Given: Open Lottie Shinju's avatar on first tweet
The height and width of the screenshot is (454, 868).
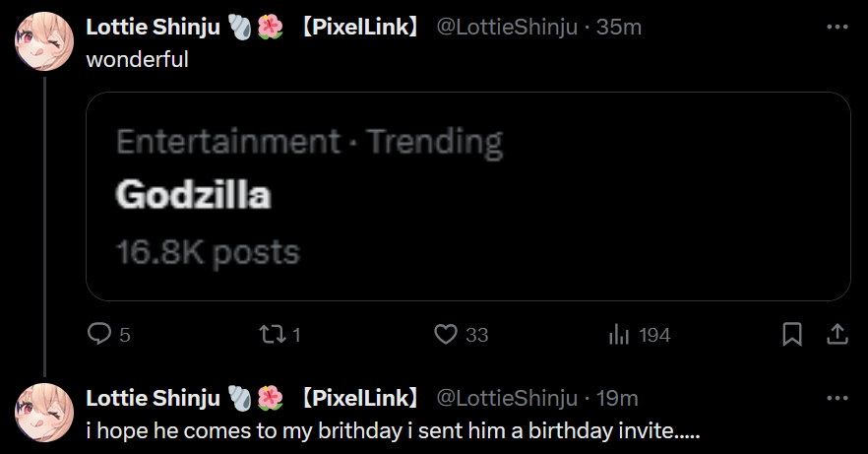Looking at the screenshot, I should pyautogui.click(x=43, y=41).
